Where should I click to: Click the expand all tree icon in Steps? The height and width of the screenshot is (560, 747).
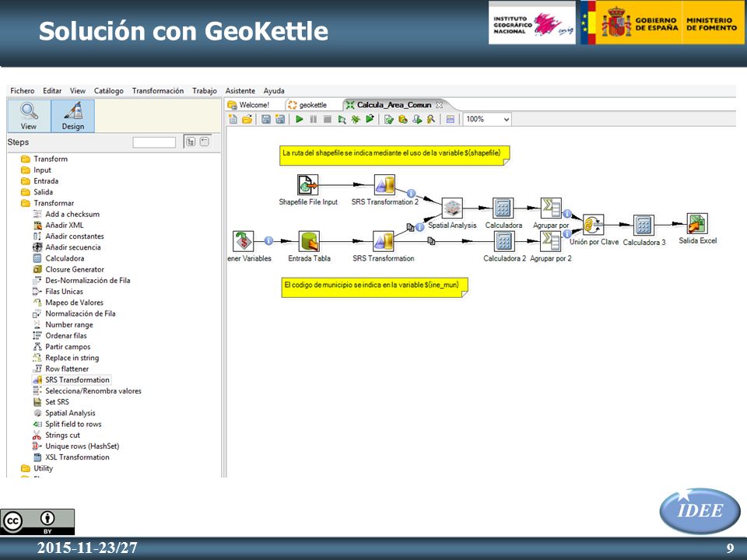191,142
